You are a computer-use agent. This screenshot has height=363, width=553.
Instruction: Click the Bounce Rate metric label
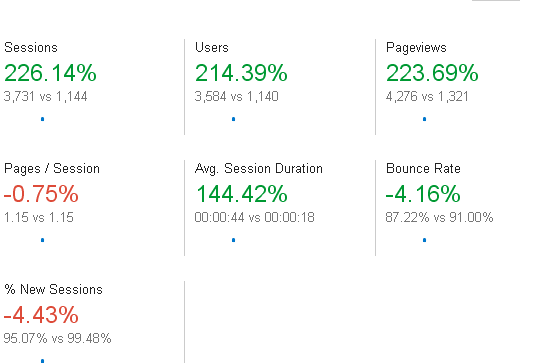(423, 169)
